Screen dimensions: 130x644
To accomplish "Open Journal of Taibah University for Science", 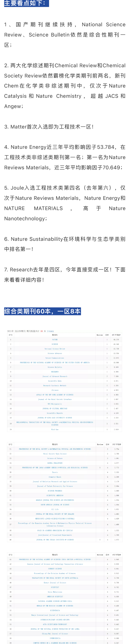I will pos(55,486).
